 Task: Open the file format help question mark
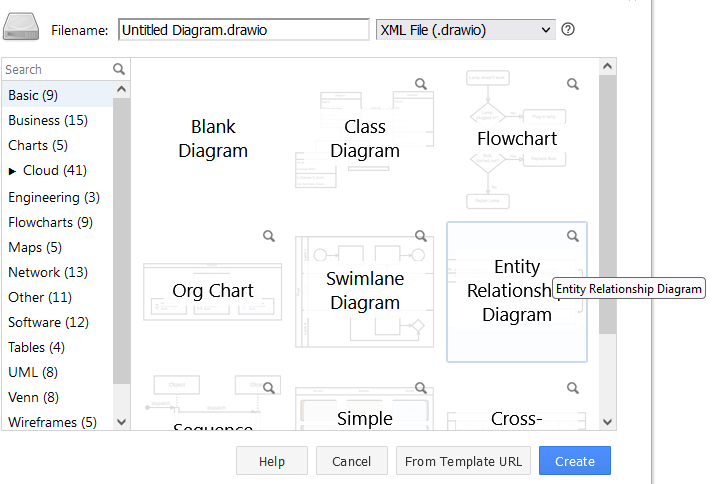568,30
